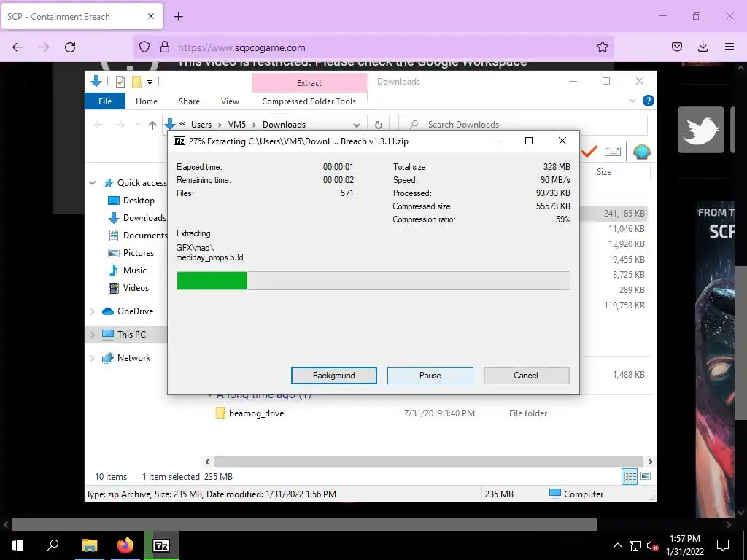Select the OneDrive navigation entry
The height and width of the screenshot is (560, 747).
128,311
